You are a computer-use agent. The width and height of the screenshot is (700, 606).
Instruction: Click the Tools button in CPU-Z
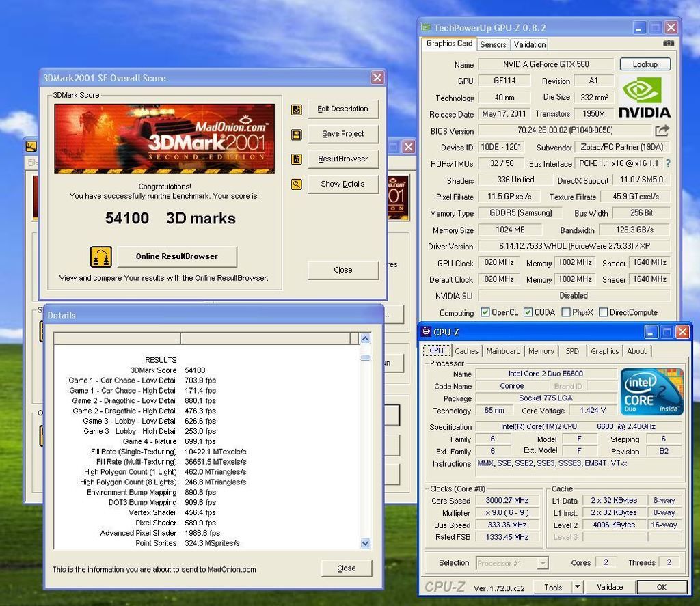pos(552,588)
